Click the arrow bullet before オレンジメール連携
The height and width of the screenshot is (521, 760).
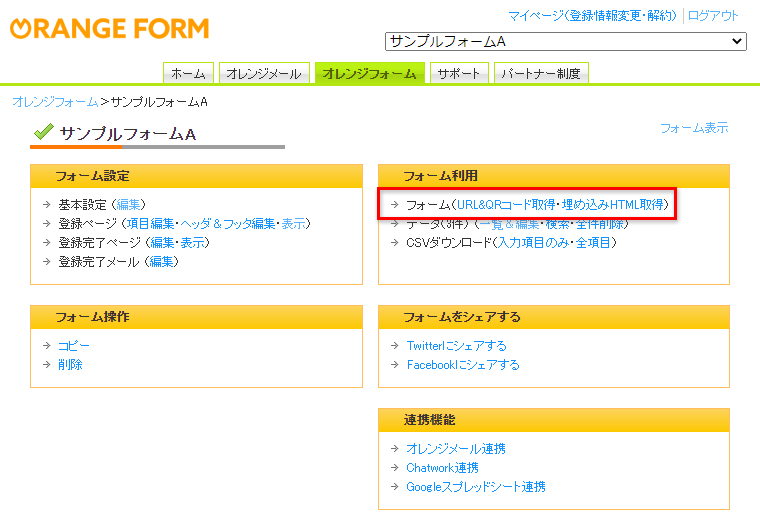395,448
